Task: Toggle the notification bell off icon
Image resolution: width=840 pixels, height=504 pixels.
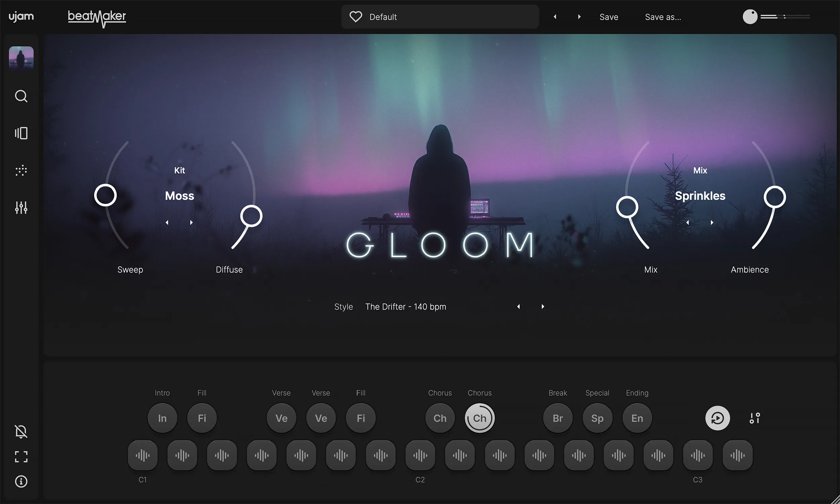Action: click(x=21, y=432)
